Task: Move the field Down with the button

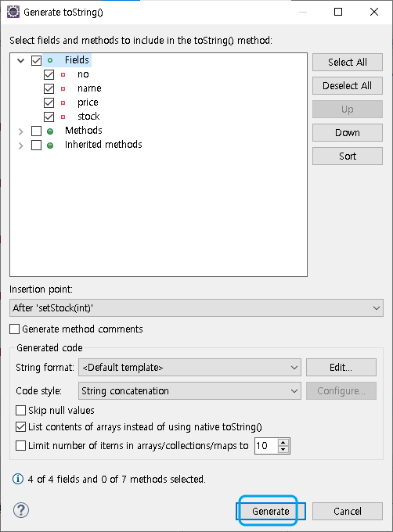Action: (348, 132)
